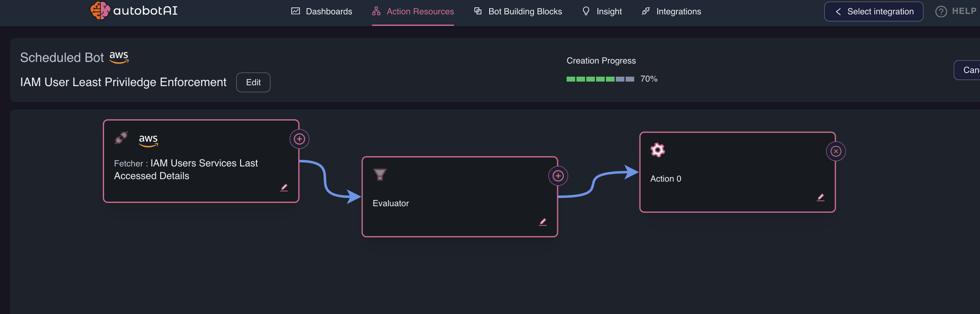Remove Action 0 with the X icon
Image resolution: width=980 pixels, height=314 pixels.
[836, 151]
